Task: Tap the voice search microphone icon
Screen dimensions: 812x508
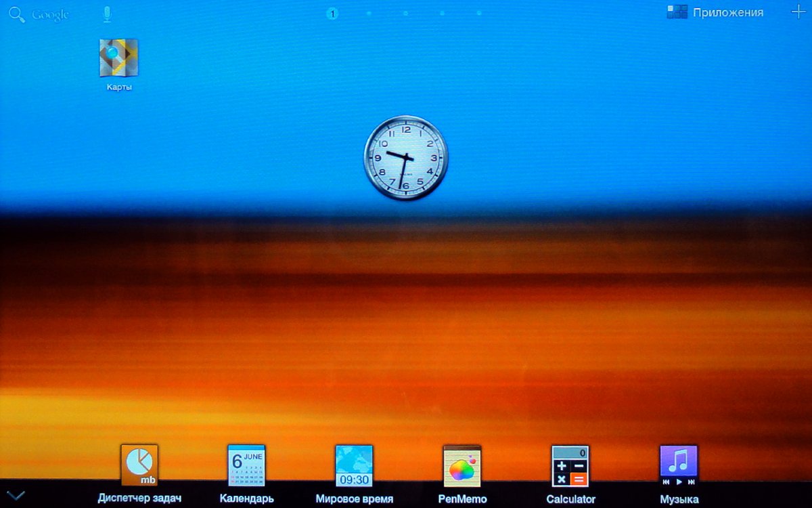Action: pos(107,14)
